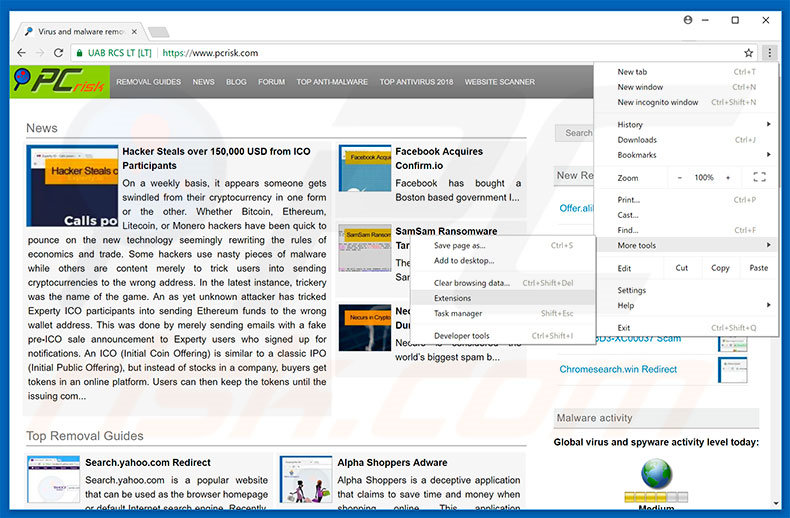Open TOP ANTI-MALWARE nav item

click(x=332, y=82)
